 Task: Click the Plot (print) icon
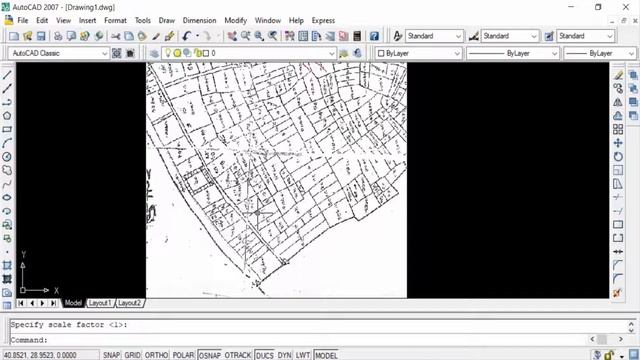[58, 36]
